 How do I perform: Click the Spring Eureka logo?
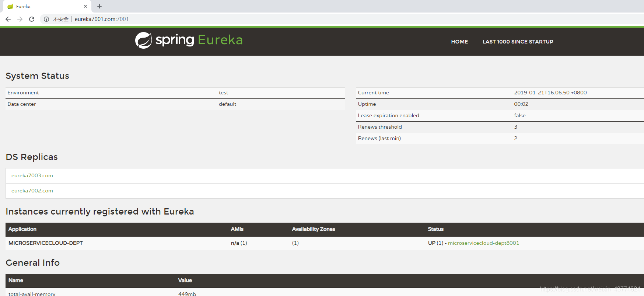tap(189, 40)
